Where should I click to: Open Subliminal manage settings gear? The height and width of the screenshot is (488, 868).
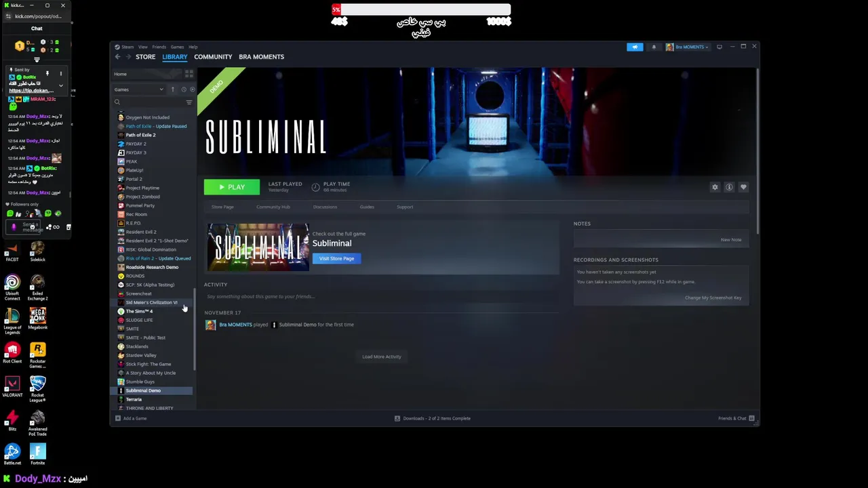coord(715,187)
